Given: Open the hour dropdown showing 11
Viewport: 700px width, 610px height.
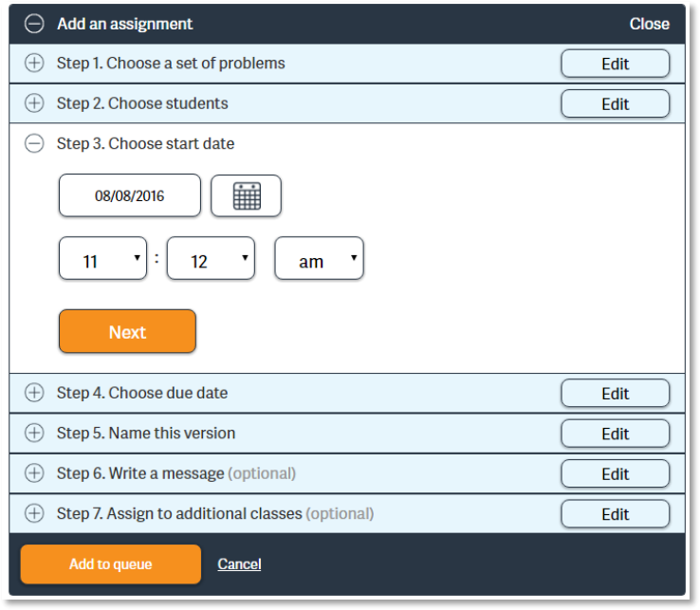Looking at the screenshot, I should (102, 258).
